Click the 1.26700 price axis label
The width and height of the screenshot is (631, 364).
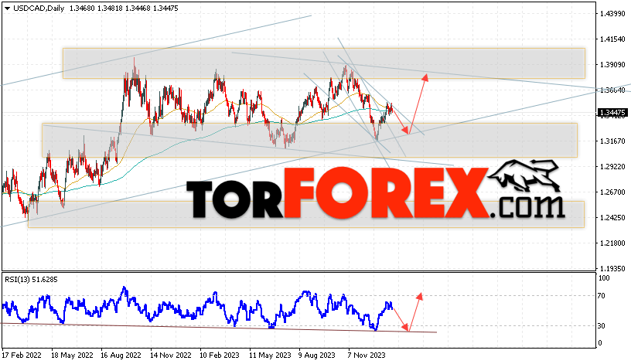click(612, 192)
